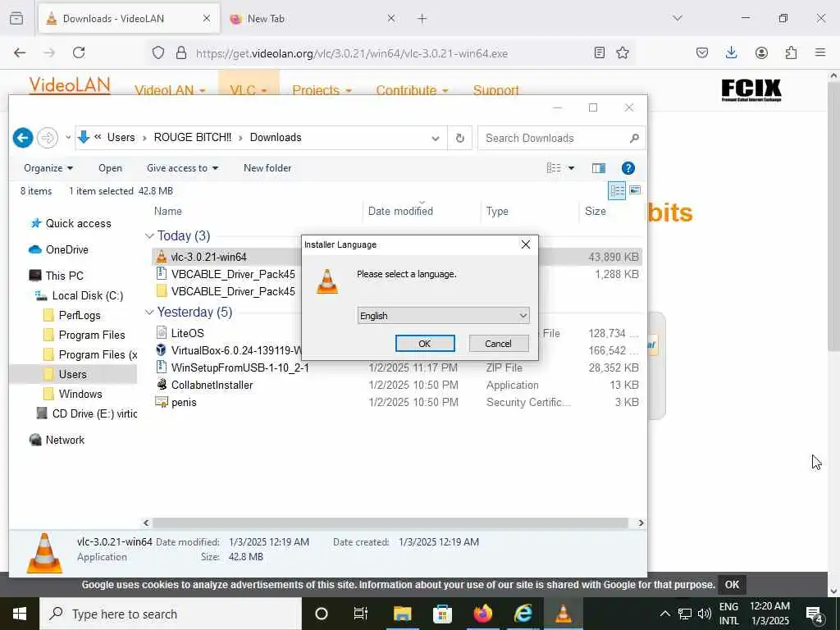
Task: Close the Downloads - VideoLAN tab
Action: pyautogui.click(x=206, y=19)
